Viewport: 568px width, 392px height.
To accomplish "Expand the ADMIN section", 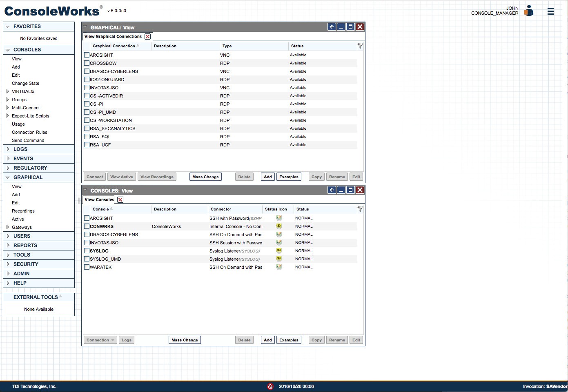I will point(8,273).
